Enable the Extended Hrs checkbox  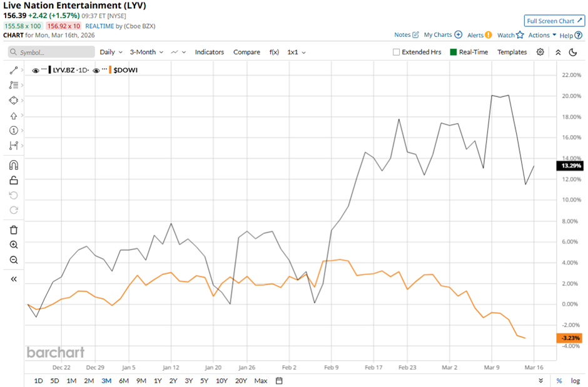coord(396,52)
